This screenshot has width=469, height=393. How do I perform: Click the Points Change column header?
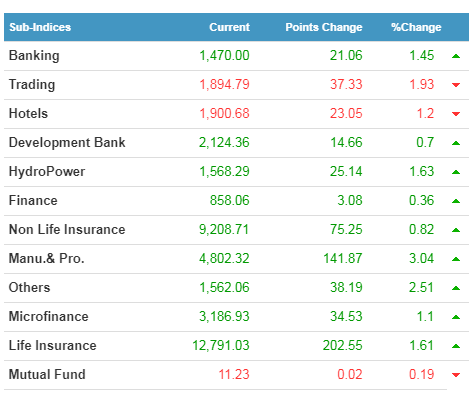pos(324,27)
